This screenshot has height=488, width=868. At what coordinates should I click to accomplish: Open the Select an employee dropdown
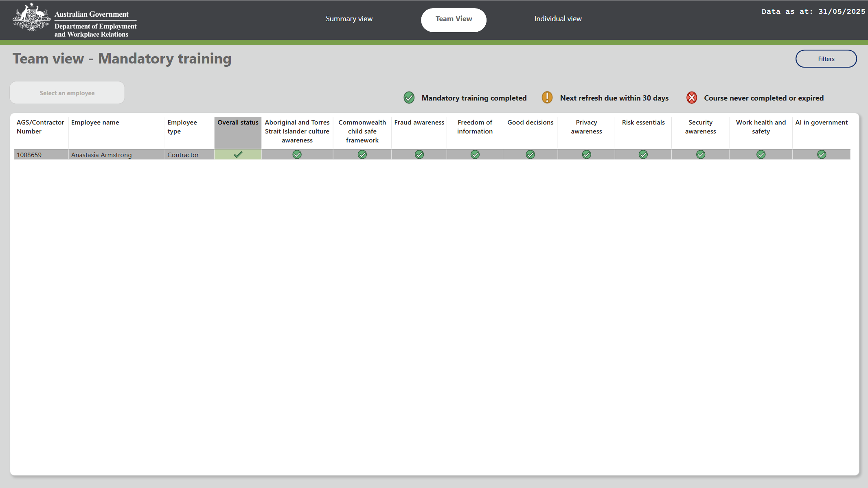point(67,93)
